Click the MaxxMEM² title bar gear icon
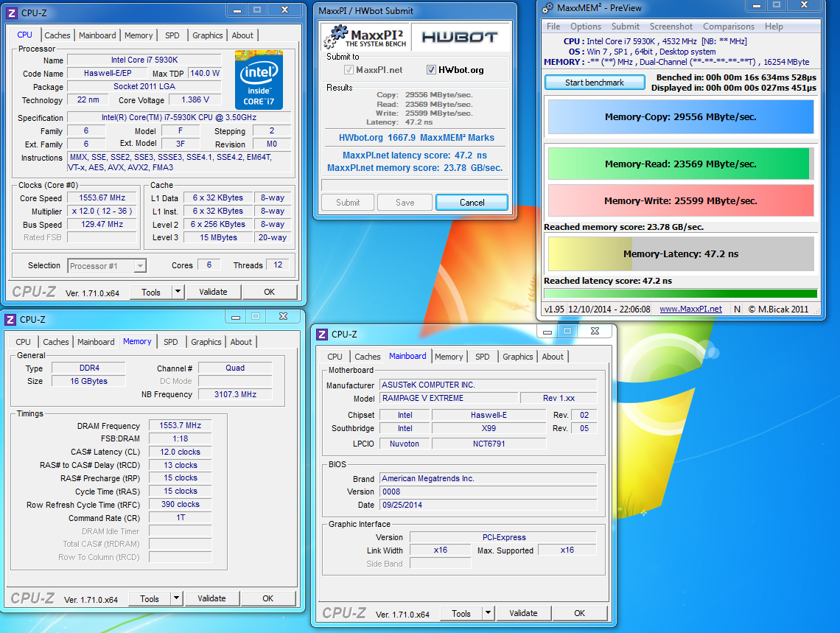The width and height of the screenshot is (840, 633). (547, 8)
